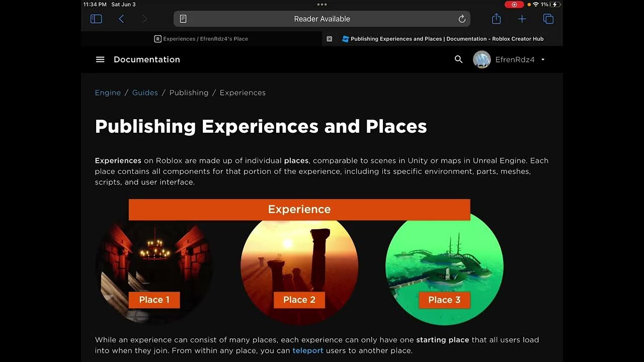The image size is (644, 362).
Task: Open Reader view page icon
Action: click(183, 19)
